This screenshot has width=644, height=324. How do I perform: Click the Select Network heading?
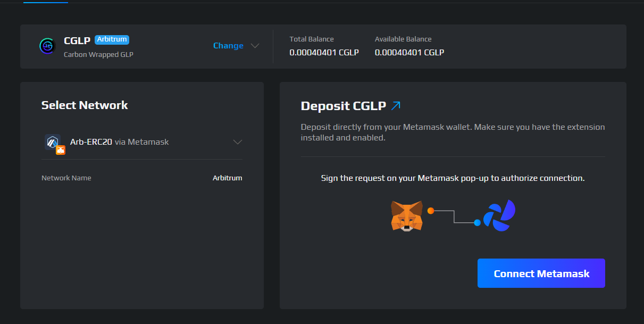point(85,105)
